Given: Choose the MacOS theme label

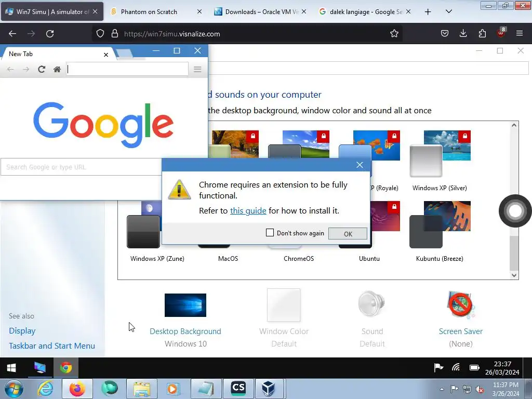Looking at the screenshot, I should pyautogui.click(x=228, y=259).
